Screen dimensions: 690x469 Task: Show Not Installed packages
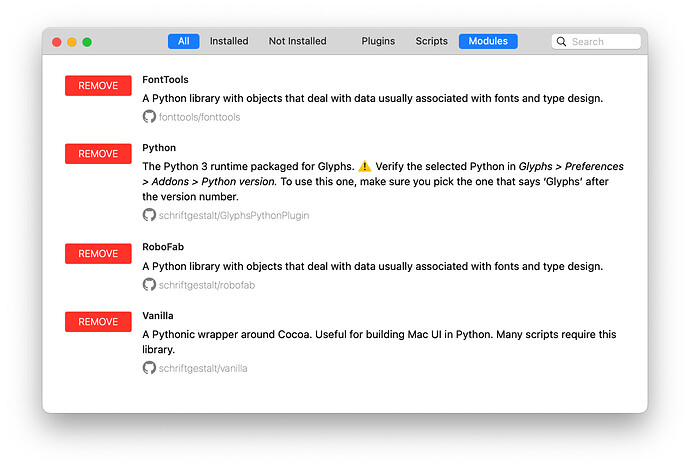297,41
